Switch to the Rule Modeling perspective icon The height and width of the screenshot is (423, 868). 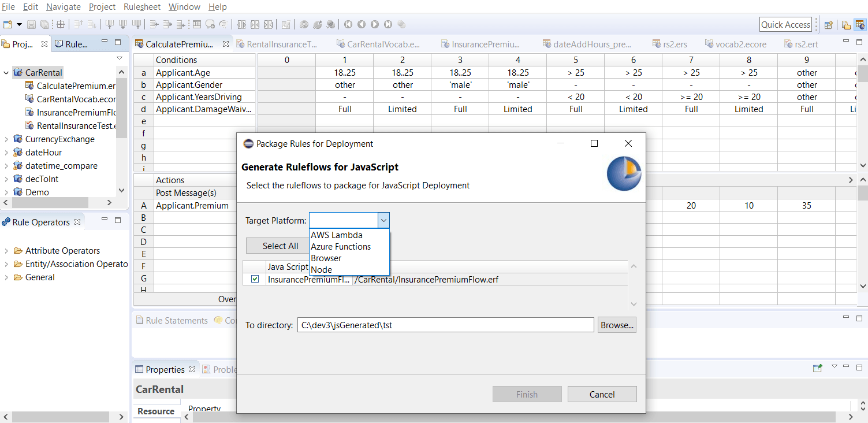tap(860, 25)
